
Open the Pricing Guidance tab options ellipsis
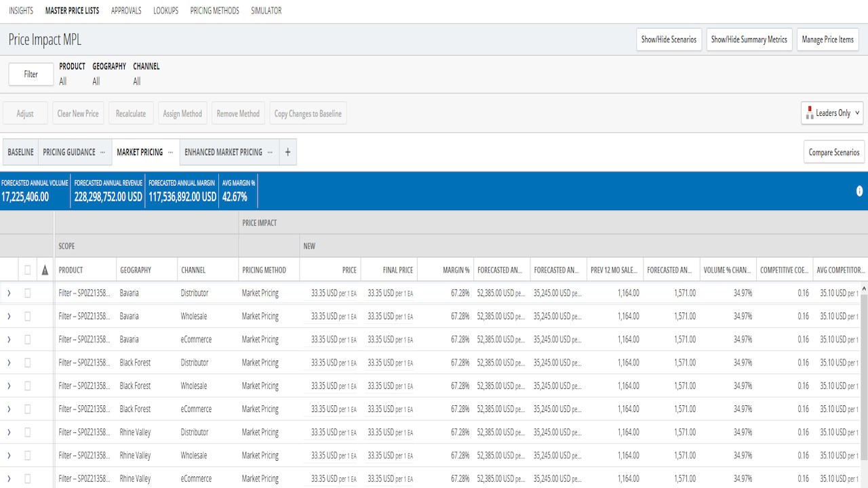point(102,152)
